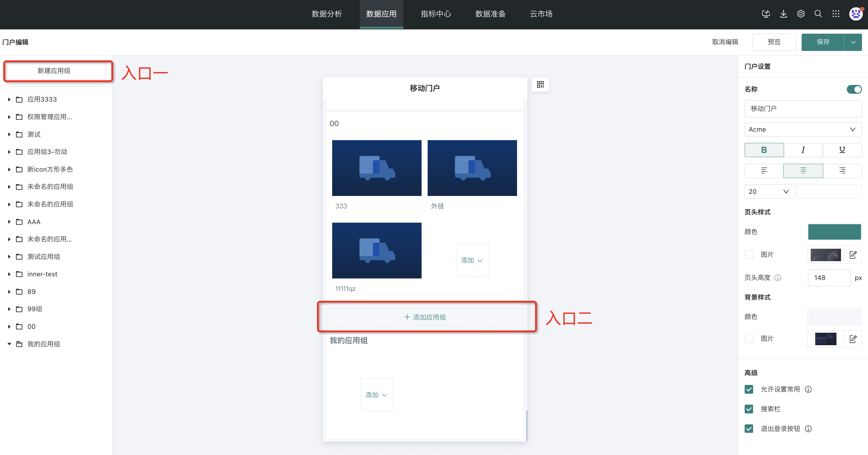Image resolution: width=868 pixels, height=455 pixels.
Task: Expand the 应用组3-勿动 tree node
Action: click(x=9, y=152)
